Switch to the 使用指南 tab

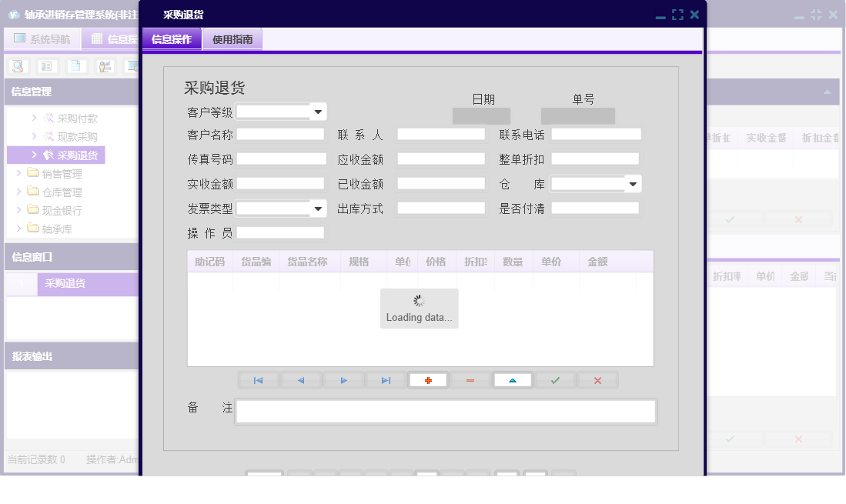[232, 38]
